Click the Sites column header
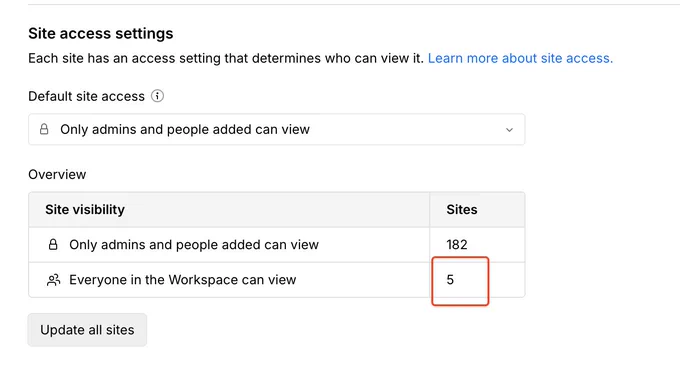The image size is (680, 375). coord(462,209)
